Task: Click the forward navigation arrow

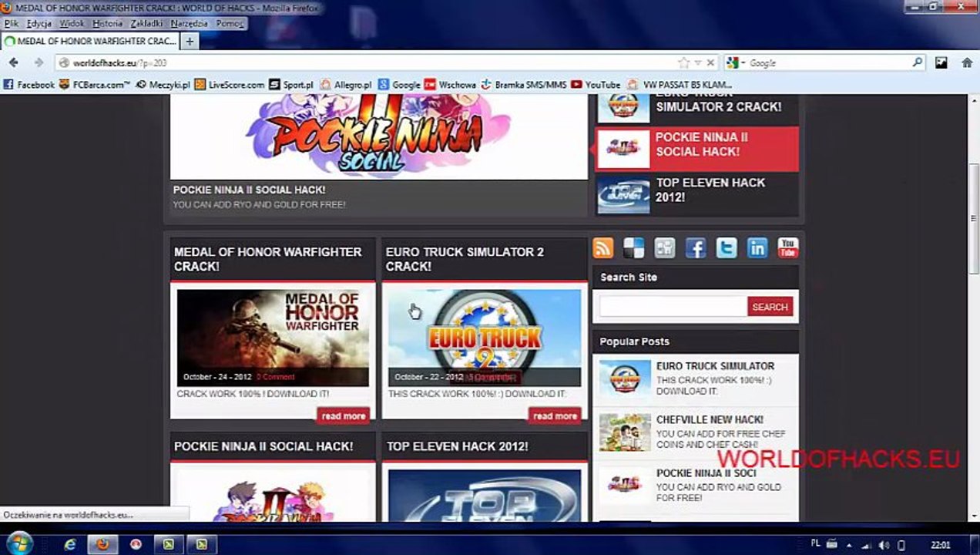Action: 39,62
